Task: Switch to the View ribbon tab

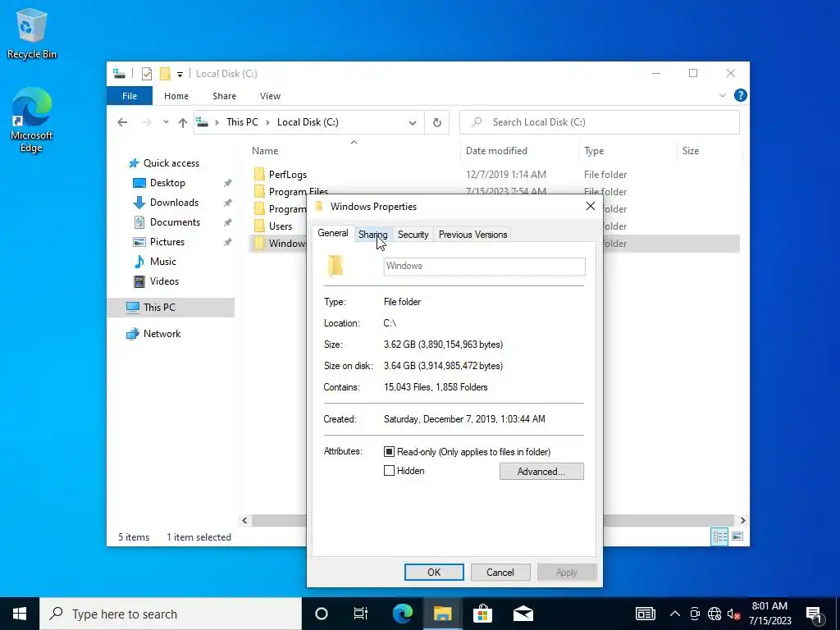Action: point(270,96)
